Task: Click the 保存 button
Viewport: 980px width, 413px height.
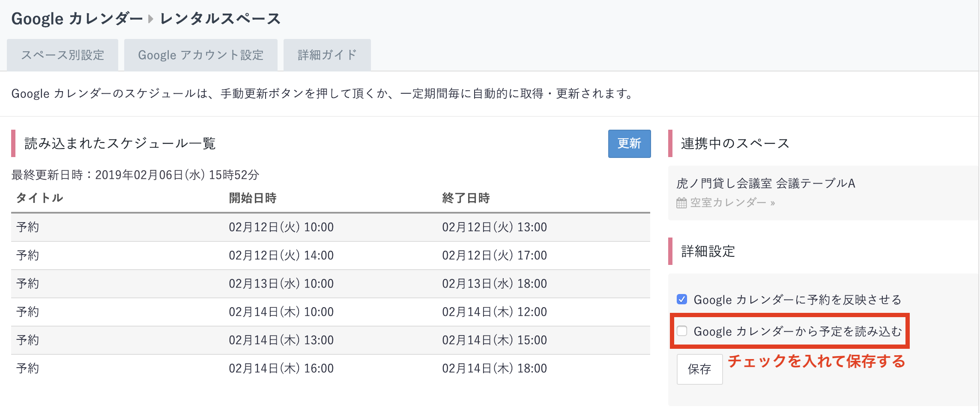Action: (699, 369)
